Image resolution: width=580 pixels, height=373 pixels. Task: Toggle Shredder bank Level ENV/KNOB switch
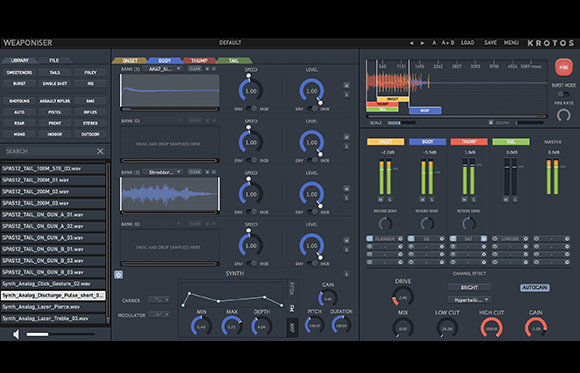tap(312, 212)
